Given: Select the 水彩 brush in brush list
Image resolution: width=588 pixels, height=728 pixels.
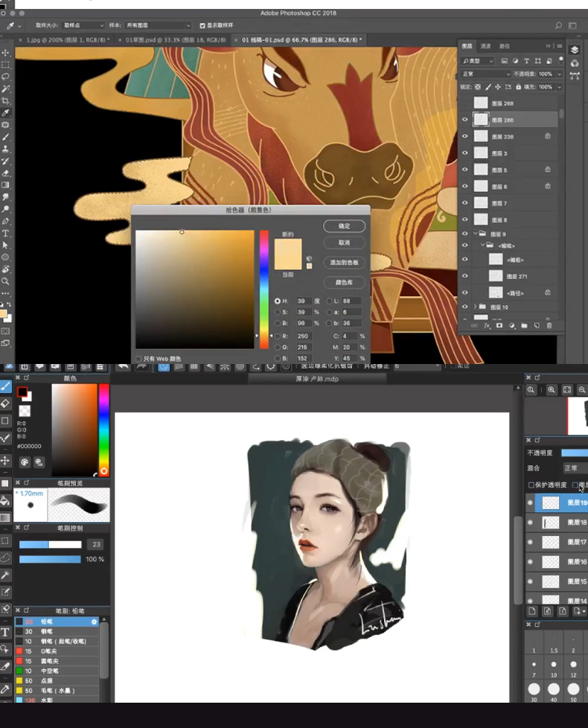Looking at the screenshot, I should [x=57, y=700].
